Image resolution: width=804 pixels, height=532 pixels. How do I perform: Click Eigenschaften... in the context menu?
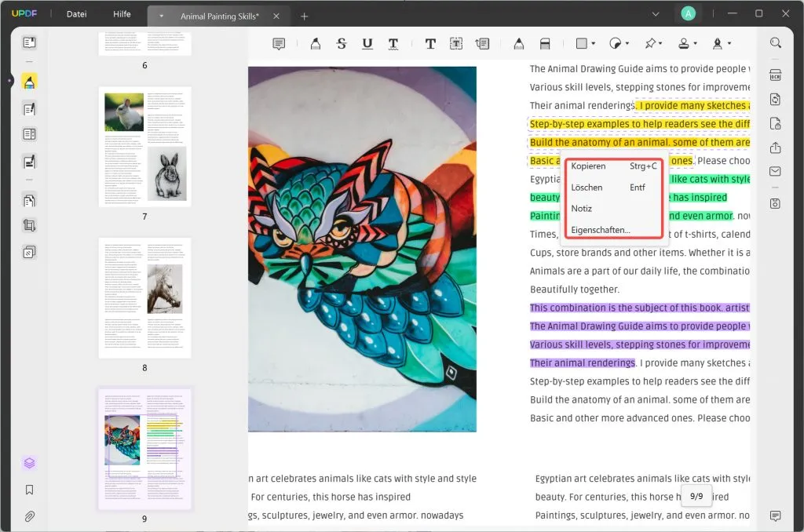[x=601, y=230]
